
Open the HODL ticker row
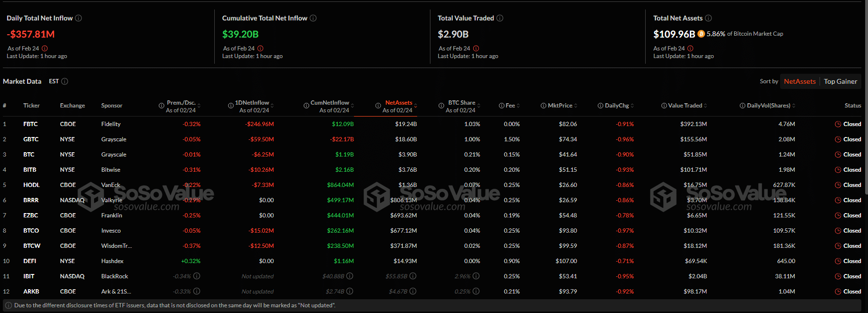pyautogui.click(x=432, y=185)
